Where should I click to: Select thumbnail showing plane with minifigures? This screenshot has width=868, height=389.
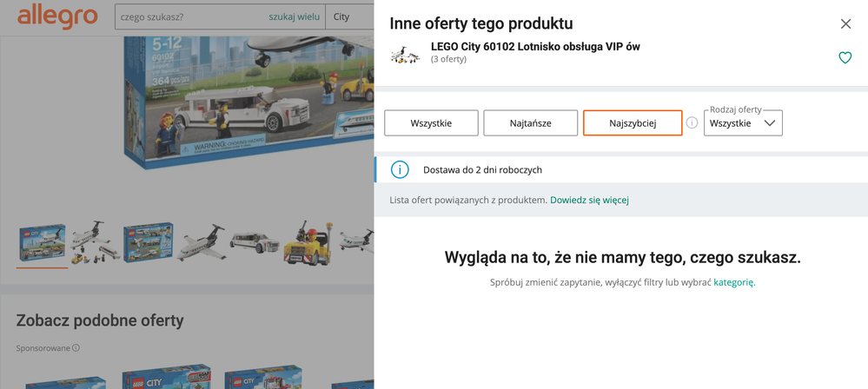pyautogui.click(x=94, y=243)
